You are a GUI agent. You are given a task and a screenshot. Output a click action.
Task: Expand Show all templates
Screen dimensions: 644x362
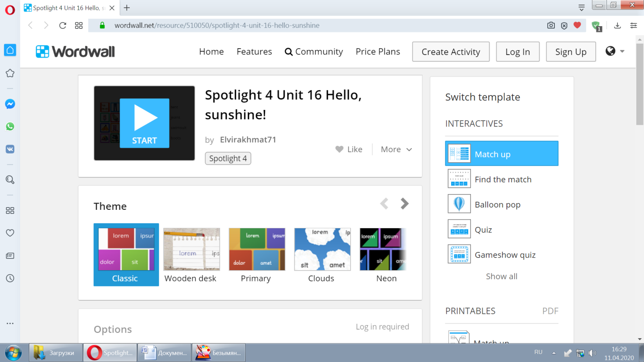[502, 276]
